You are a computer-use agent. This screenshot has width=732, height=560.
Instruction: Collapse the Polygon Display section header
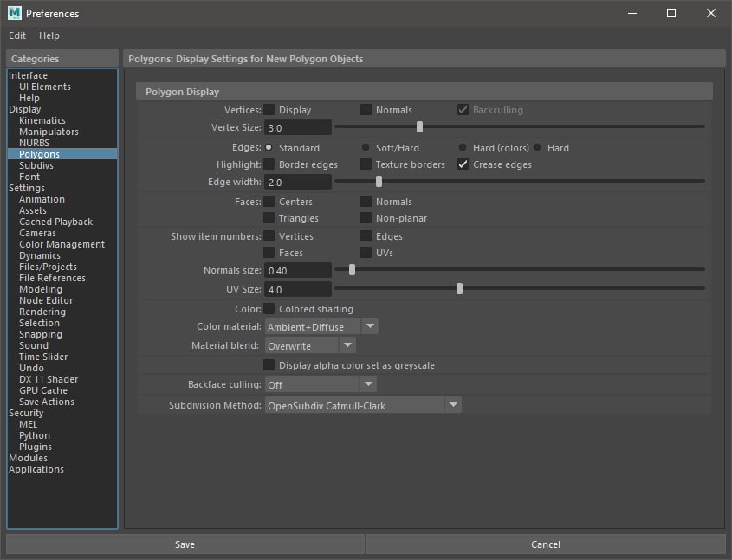[x=424, y=92]
